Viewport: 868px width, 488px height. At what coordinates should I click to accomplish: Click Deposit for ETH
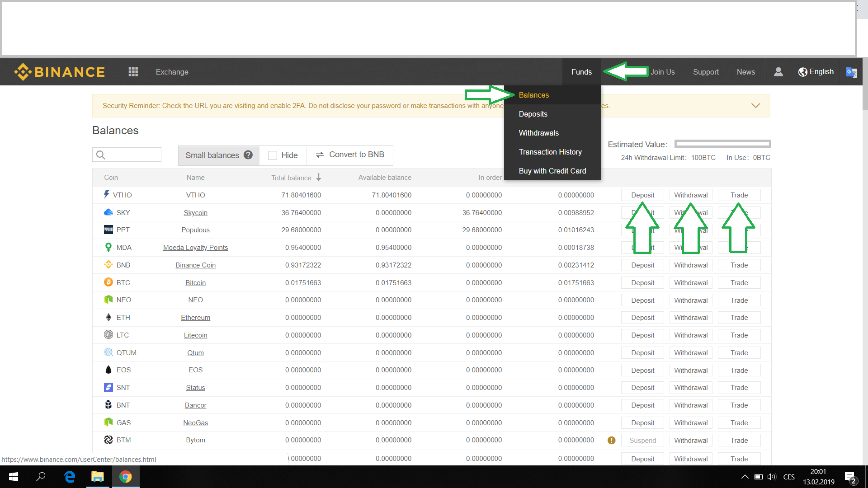(642, 318)
